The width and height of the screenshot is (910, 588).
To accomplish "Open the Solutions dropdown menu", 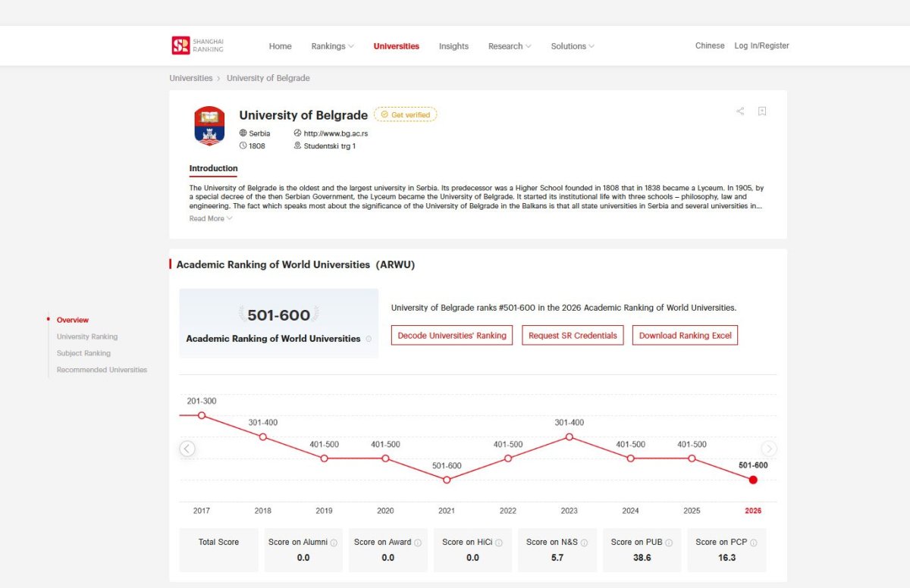I will tap(573, 46).
